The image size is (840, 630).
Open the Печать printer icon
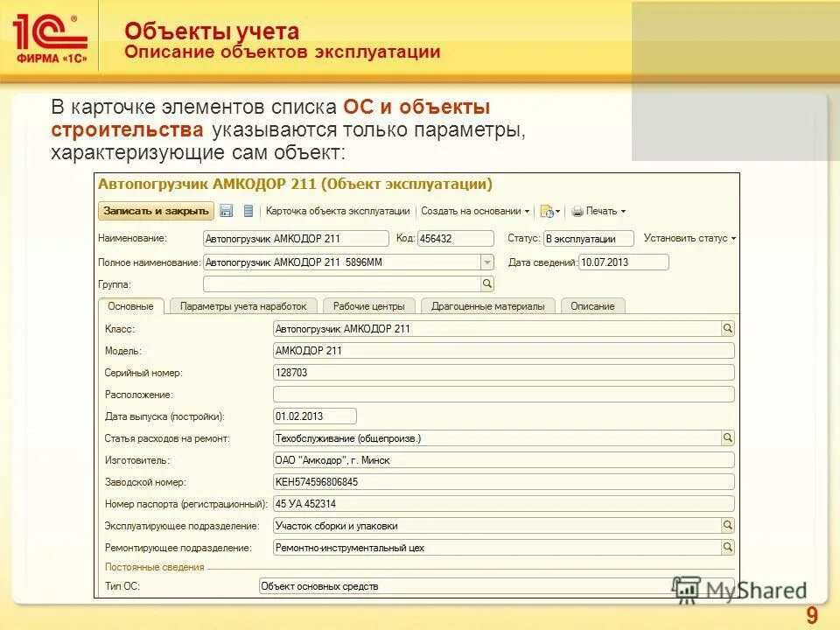(579, 212)
